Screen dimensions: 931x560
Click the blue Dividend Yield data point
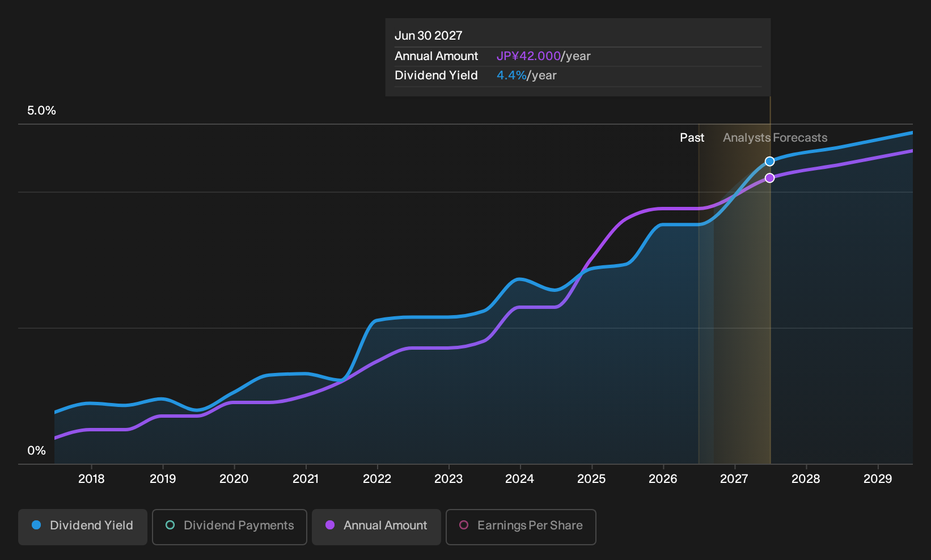pos(769,162)
